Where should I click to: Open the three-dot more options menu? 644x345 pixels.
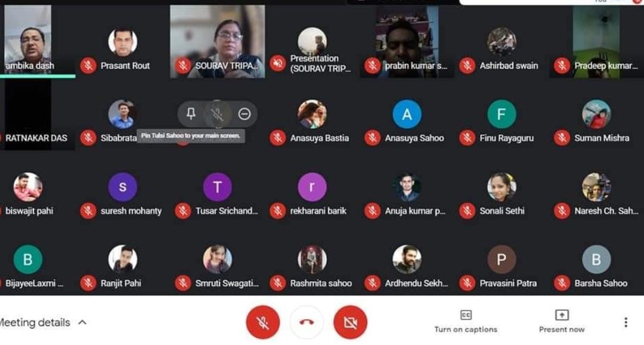point(626,322)
